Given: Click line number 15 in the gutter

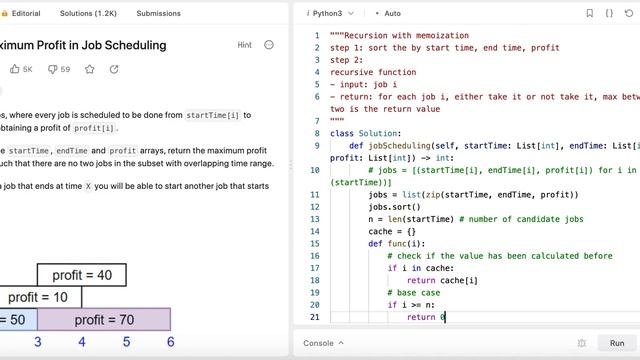Looking at the screenshot, I should 315,244.
